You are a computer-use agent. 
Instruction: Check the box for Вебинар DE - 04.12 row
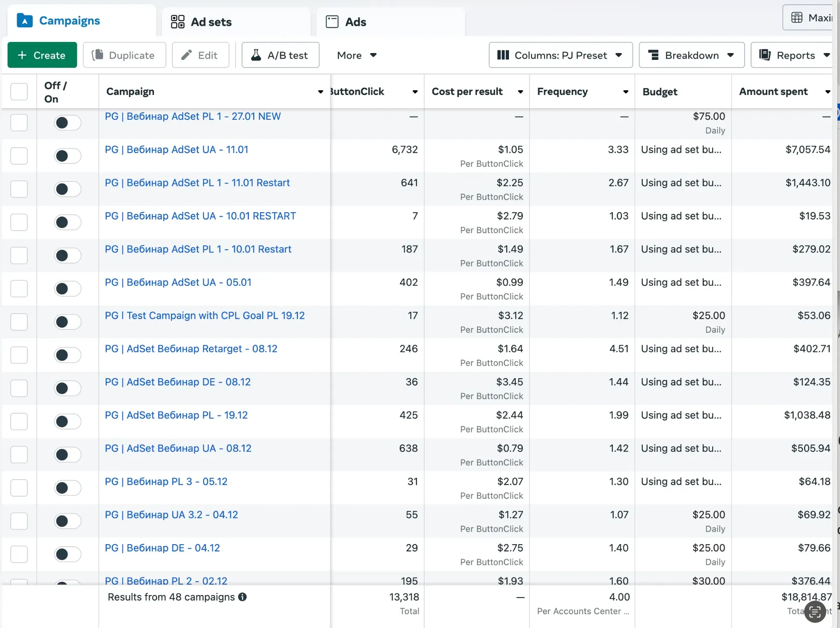tap(19, 554)
